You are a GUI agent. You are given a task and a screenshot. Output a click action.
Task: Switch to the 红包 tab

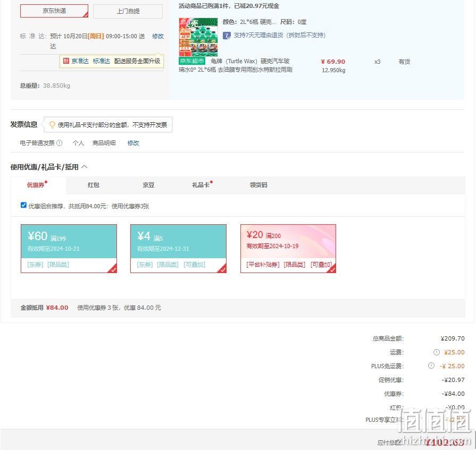point(94,185)
